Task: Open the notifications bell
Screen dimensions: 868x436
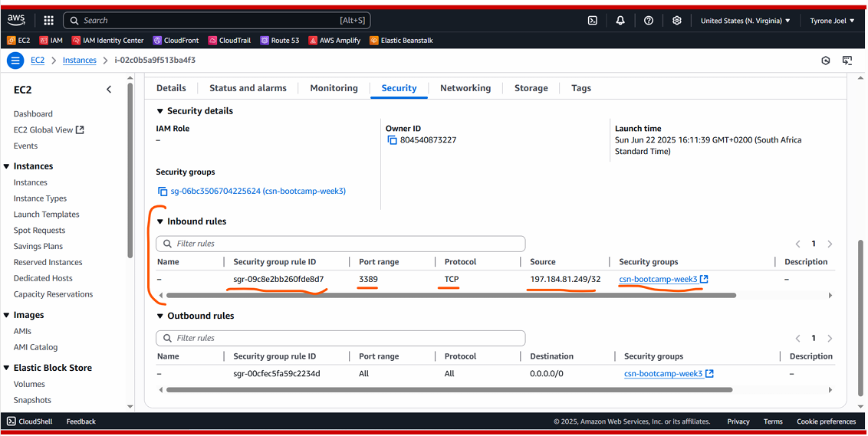Action: pyautogui.click(x=620, y=21)
